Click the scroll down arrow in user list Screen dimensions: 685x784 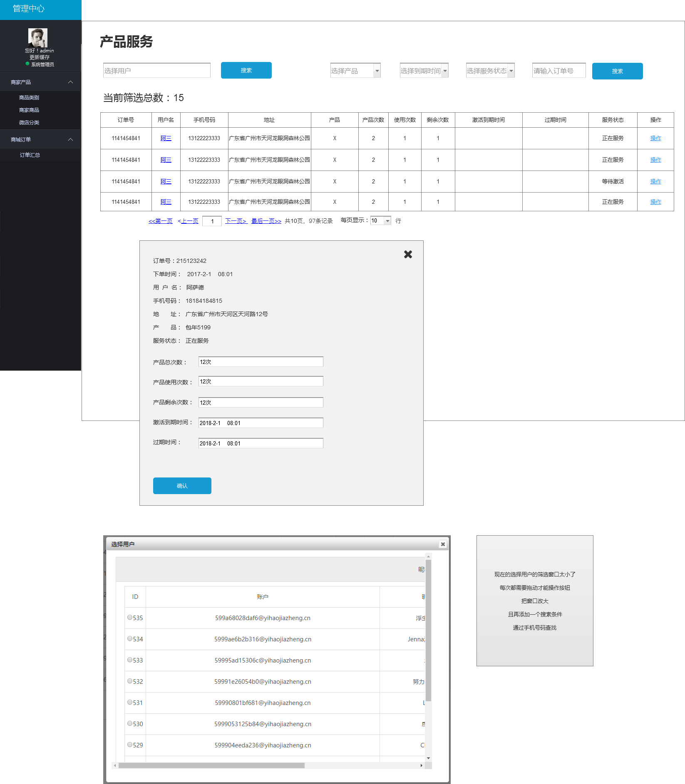click(x=428, y=758)
